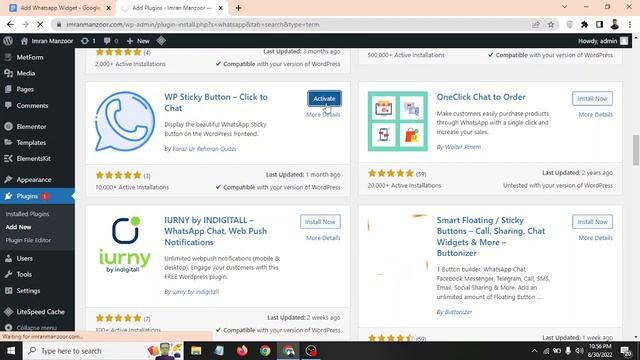Open the OneClick Chat to Order title link
Image resolution: width=640 pixels, height=360 pixels.
coord(481,97)
